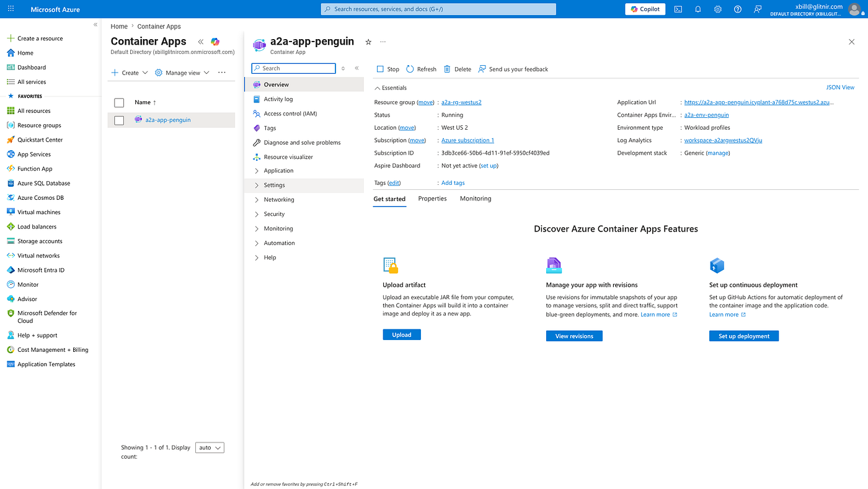
Task: Open All resources in favorites
Action: (x=29, y=110)
